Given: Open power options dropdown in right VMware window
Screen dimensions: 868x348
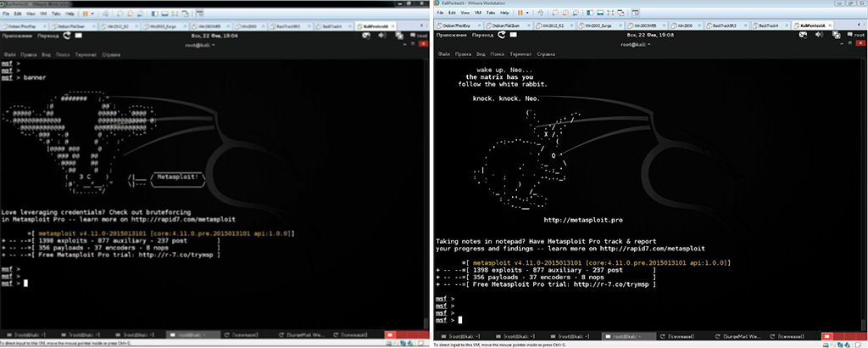Looking at the screenshot, I should [x=527, y=13].
